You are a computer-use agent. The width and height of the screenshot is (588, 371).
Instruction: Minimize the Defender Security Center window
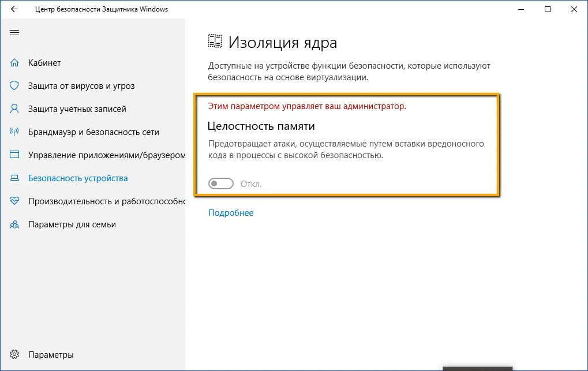point(521,9)
